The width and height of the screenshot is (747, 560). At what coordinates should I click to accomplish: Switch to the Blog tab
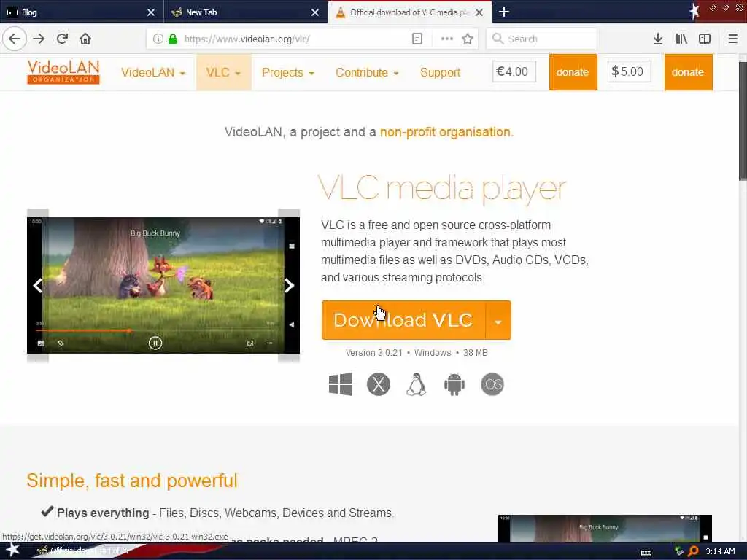pyautogui.click(x=82, y=12)
